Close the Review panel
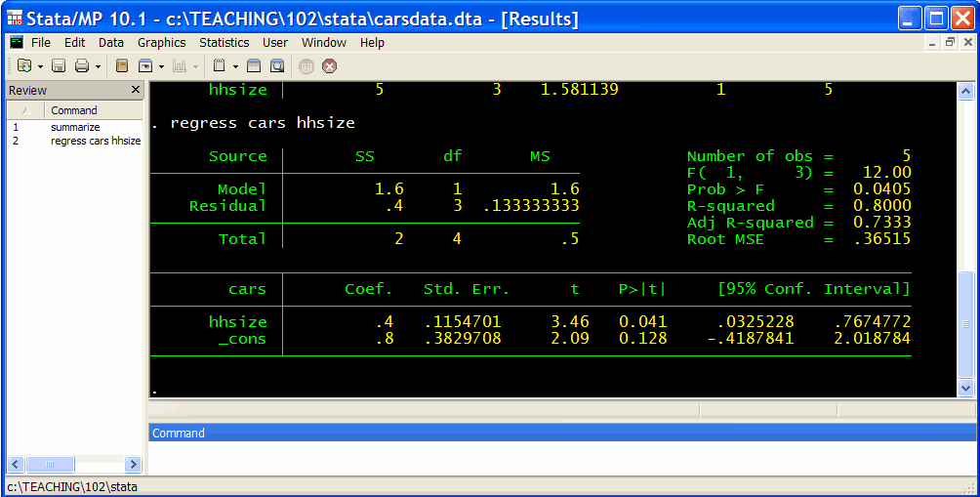This screenshot has width=980, height=497. (136, 90)
